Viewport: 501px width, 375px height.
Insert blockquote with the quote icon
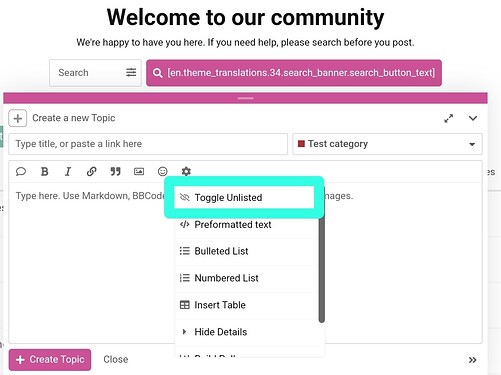[x=115, y=172]
